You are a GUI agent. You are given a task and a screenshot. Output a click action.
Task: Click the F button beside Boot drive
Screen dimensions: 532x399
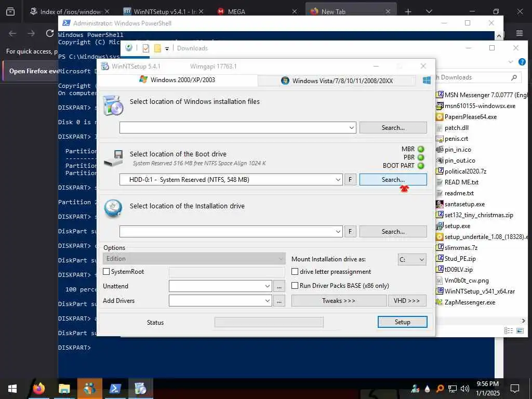[350, 179]
